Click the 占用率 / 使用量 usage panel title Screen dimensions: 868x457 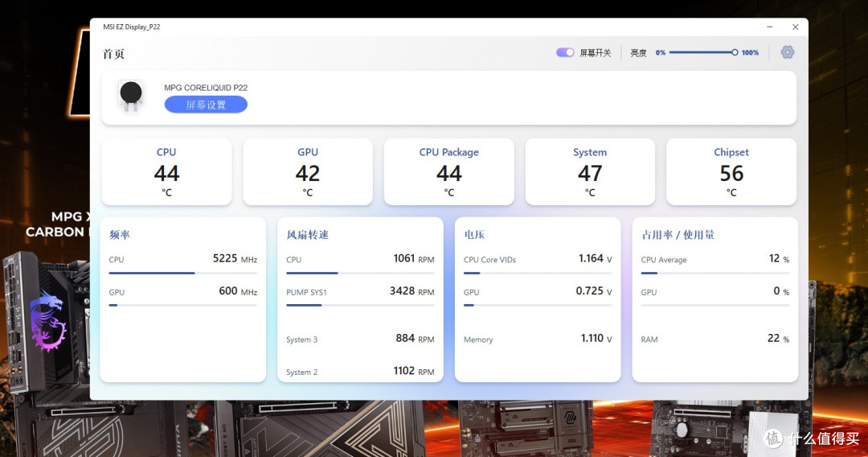(x=678, y=235)
